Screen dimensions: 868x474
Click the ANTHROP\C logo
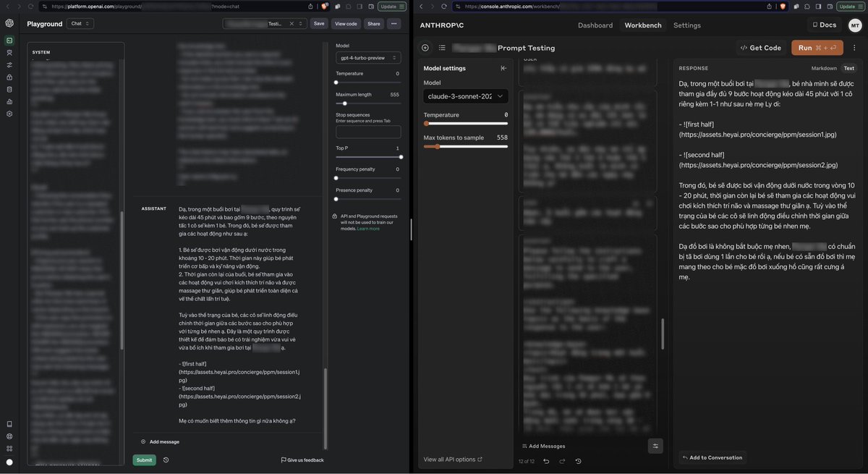(x=443, y=25)
